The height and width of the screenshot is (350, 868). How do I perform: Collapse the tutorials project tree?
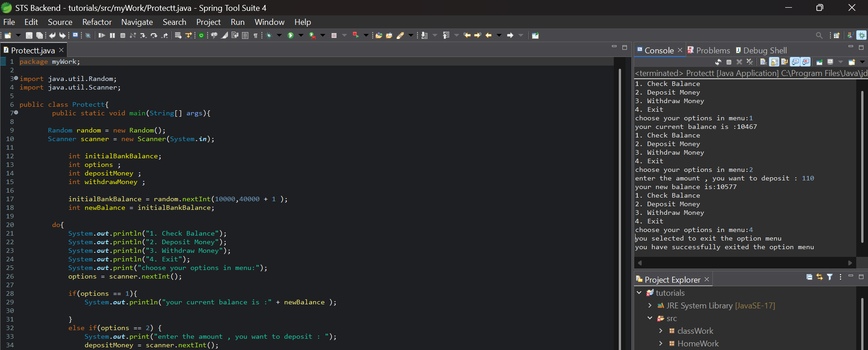(x=639, y=293)
